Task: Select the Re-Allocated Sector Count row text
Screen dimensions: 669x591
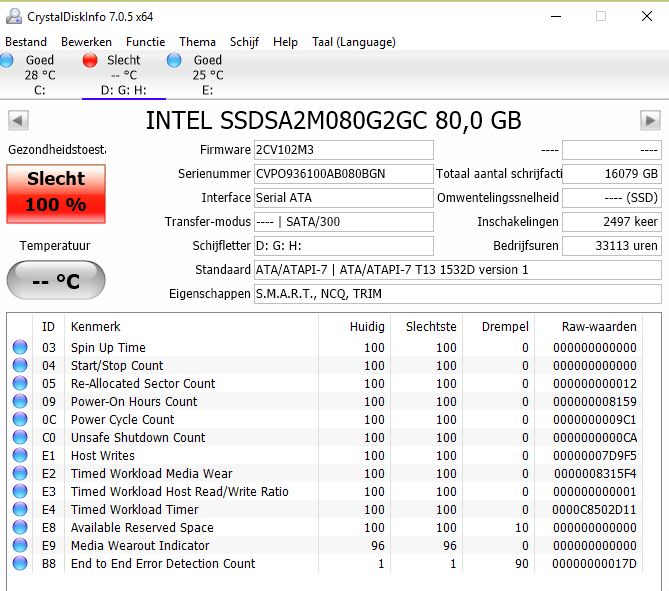Action: coord(143,384)
